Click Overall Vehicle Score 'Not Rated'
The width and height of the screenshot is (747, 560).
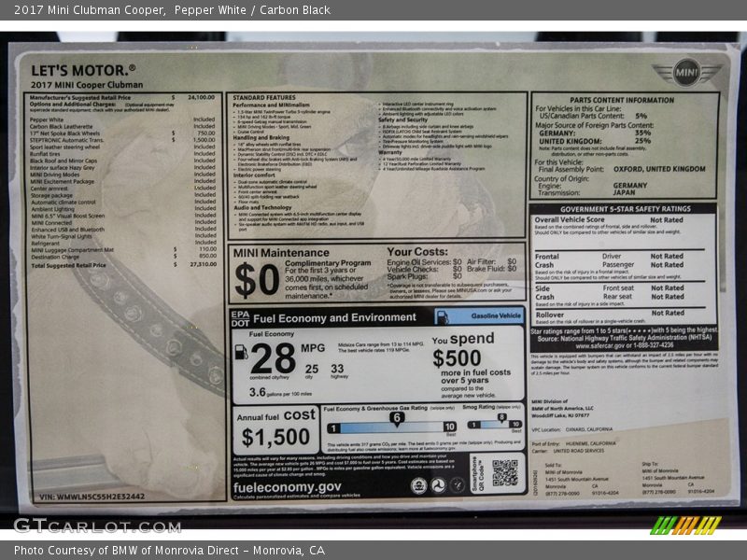(666, 220)
